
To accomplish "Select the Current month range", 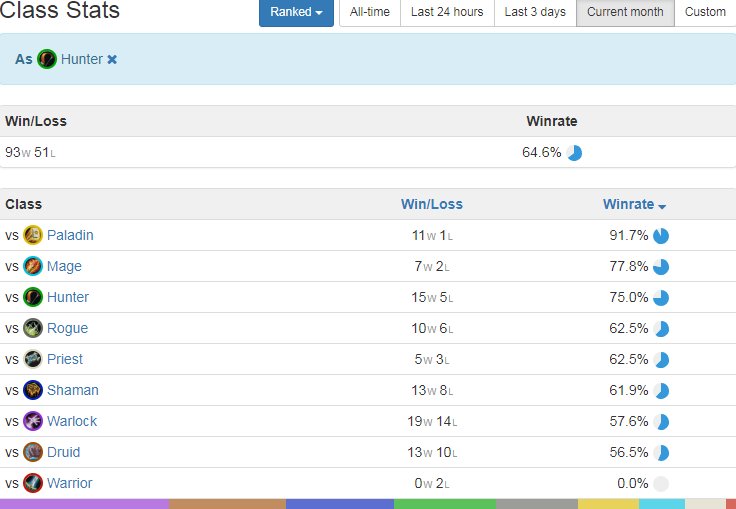I will [x=625, y=12].
